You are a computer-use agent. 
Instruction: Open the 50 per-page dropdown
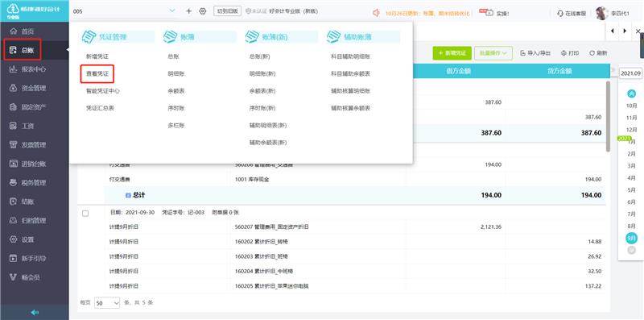click(107, 303)
